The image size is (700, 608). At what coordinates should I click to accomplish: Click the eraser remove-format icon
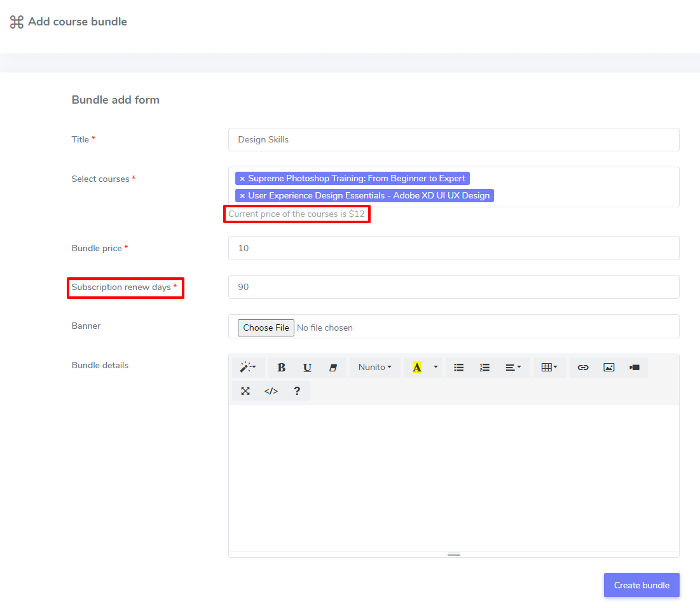pyautogui.click(x=333, y=368)
